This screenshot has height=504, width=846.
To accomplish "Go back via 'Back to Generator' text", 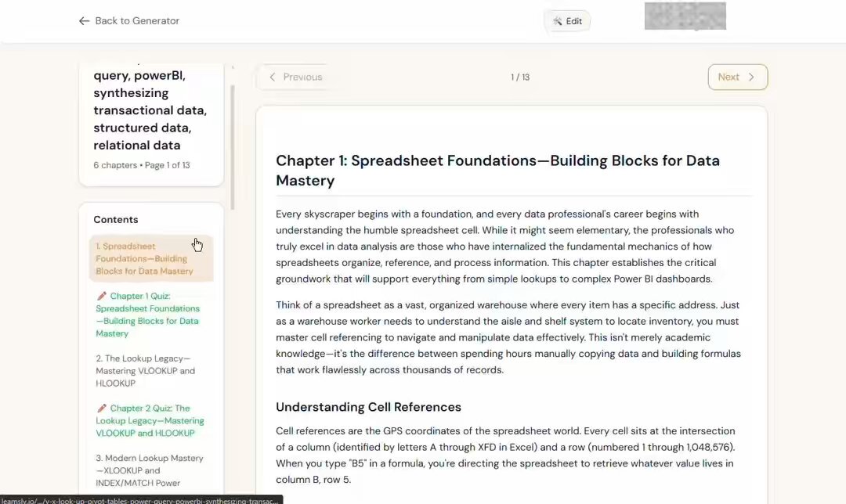I will pyautogui.click(x=137, y=21).
